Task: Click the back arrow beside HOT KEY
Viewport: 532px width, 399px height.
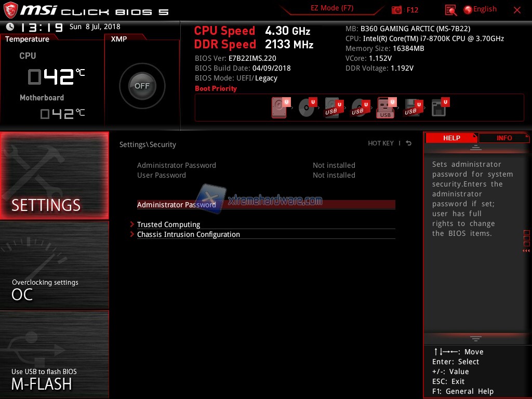Action: (x=409, y=143)
